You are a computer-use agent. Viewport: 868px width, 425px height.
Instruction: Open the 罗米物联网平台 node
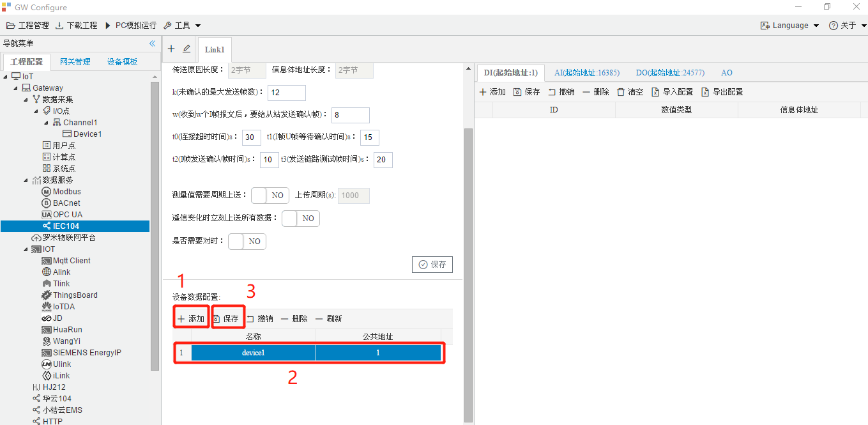click(x=63, y=238)
